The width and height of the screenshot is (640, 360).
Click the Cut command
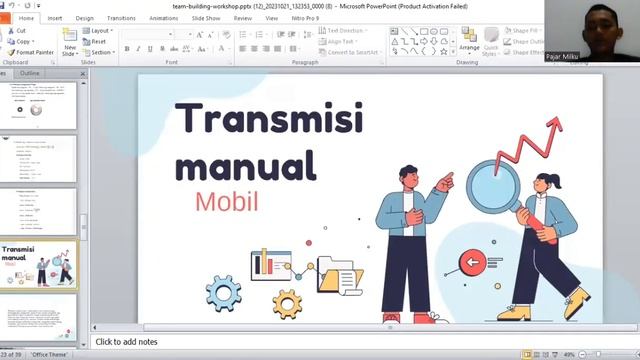(16, 31)
